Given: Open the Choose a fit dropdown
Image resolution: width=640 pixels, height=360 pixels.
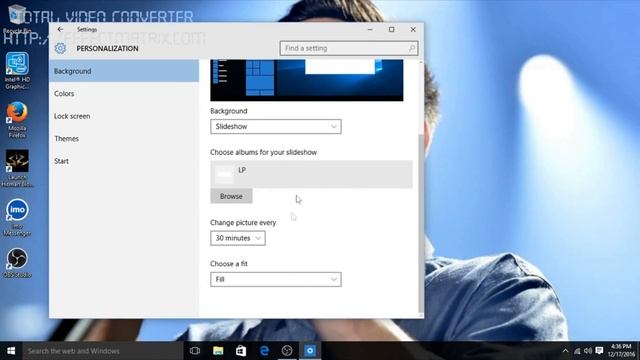Looking at the screenshot, I should coord(276,280).
